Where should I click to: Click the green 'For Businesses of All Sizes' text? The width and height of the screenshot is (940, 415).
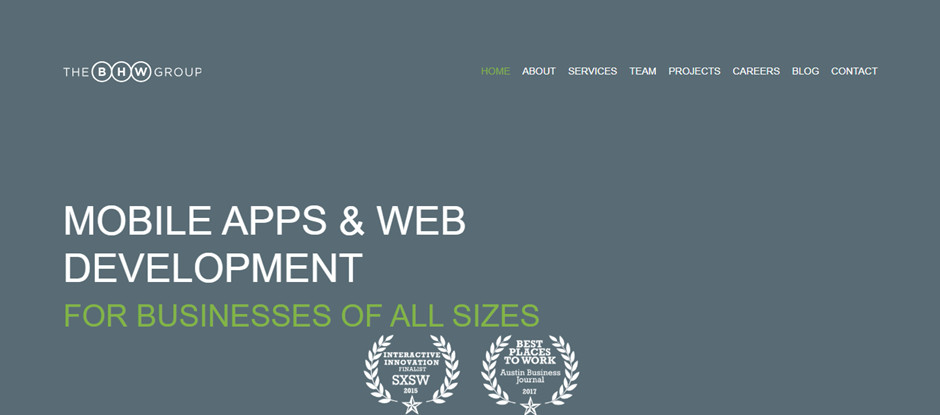point(301,315)
